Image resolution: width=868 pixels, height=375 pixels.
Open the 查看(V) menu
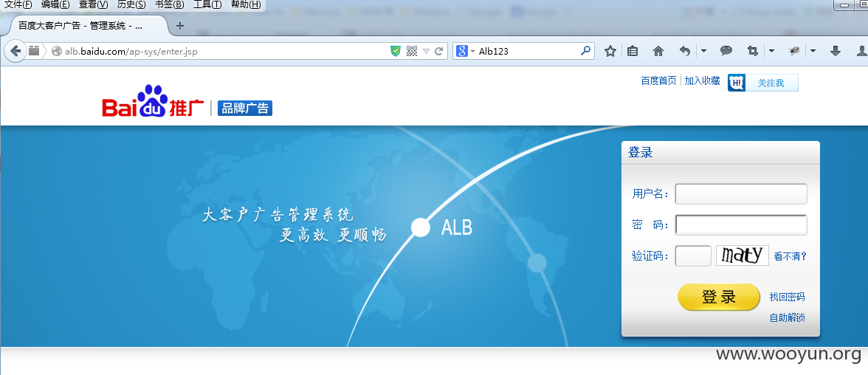pyautogui.click(x=93, y=5)
